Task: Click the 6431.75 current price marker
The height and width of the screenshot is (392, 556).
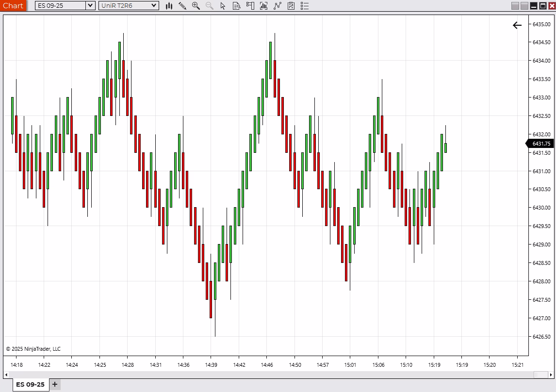Action: click(x=541, y=144)
